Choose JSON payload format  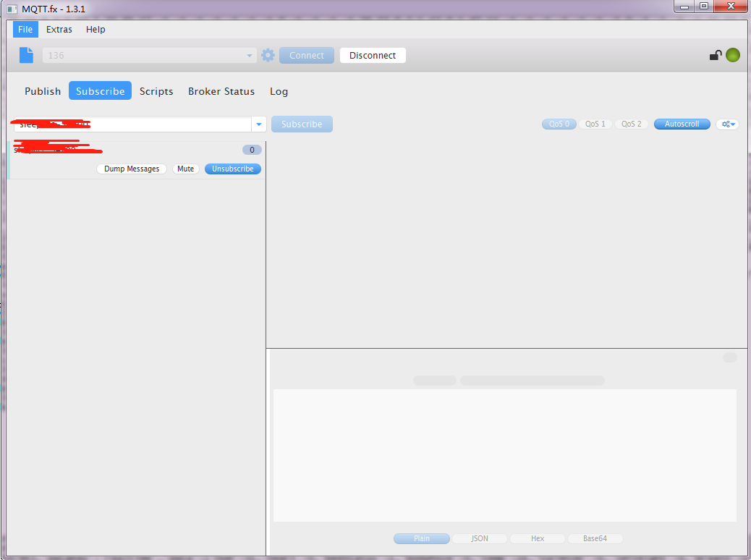click(480, 538)
